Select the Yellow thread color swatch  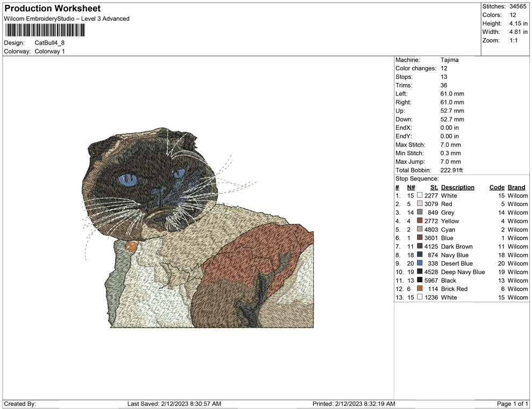point(420,221)
